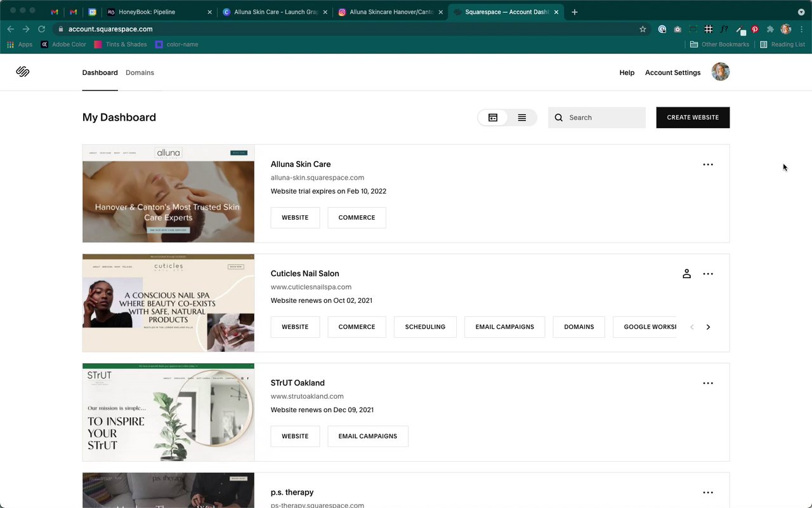Open the Extensions puzzle icon
812x508 pixels.
click(770, 29)
